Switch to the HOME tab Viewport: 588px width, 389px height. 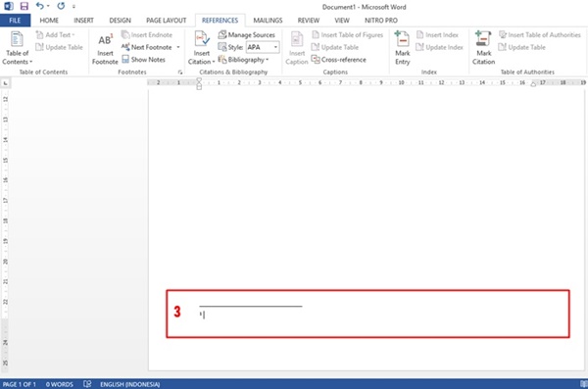point(49,21)
